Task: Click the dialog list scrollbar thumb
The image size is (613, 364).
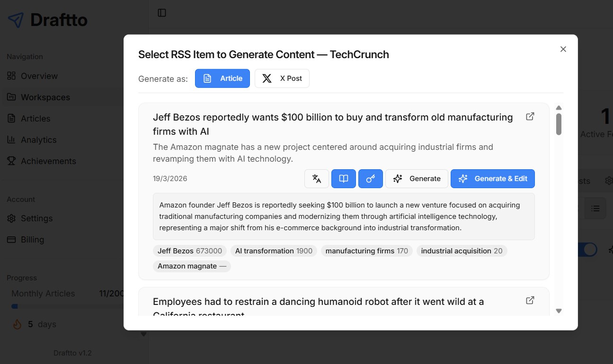Action: [559, 124]
